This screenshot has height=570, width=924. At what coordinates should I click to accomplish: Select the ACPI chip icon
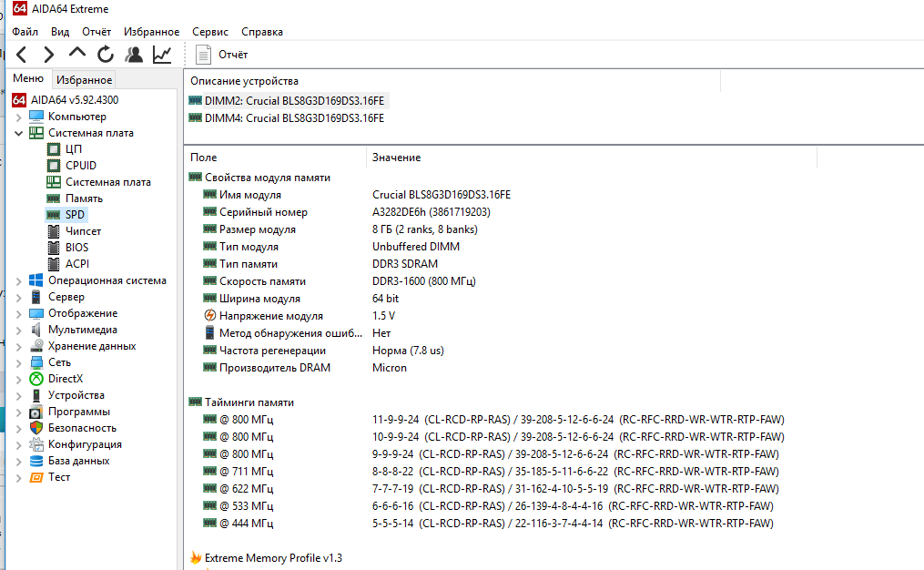54,264
